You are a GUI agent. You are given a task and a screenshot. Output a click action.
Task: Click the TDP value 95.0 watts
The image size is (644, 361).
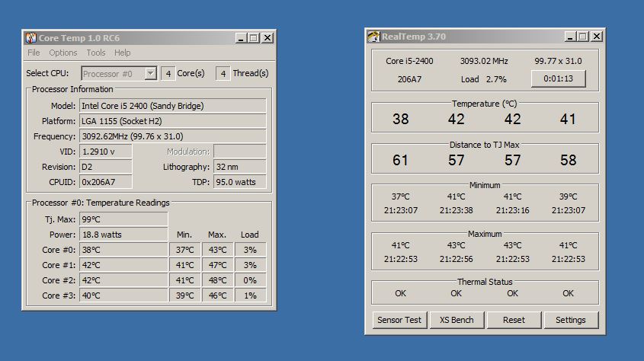click(240, 182)
